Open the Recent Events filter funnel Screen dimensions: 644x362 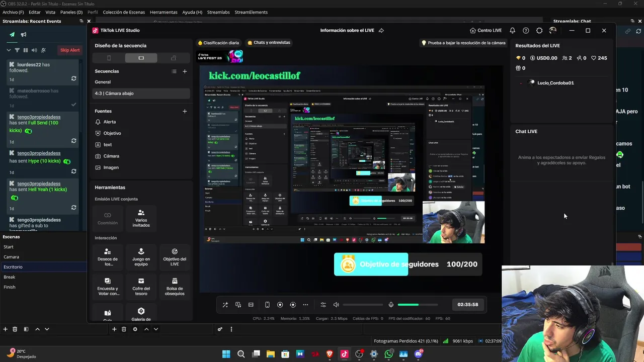(17, 50)
